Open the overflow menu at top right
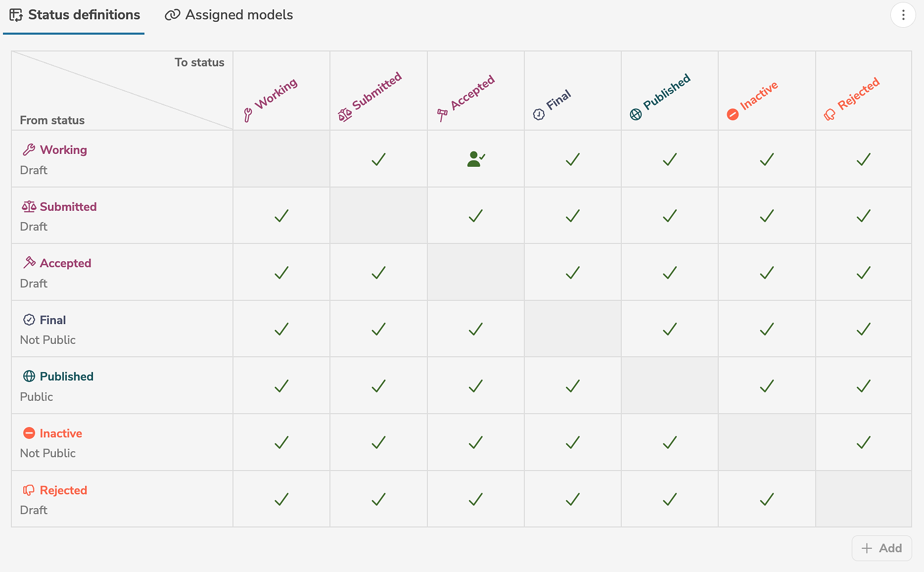 click(x=903, y=15)
